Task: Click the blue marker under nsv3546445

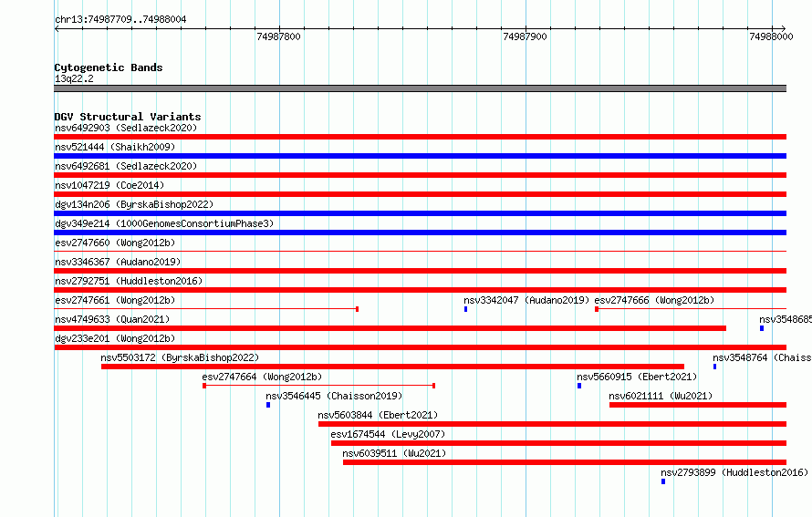Action: click(268, 405)
